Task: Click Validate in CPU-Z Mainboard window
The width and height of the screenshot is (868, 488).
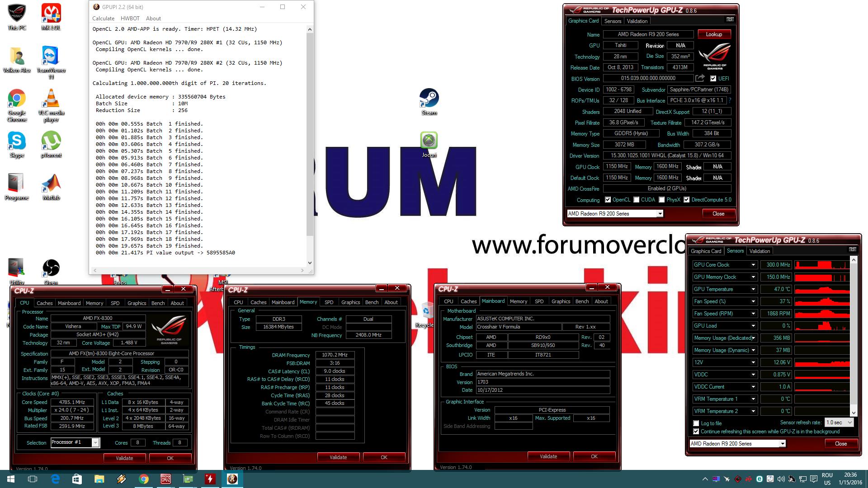Action: [548, 456]
